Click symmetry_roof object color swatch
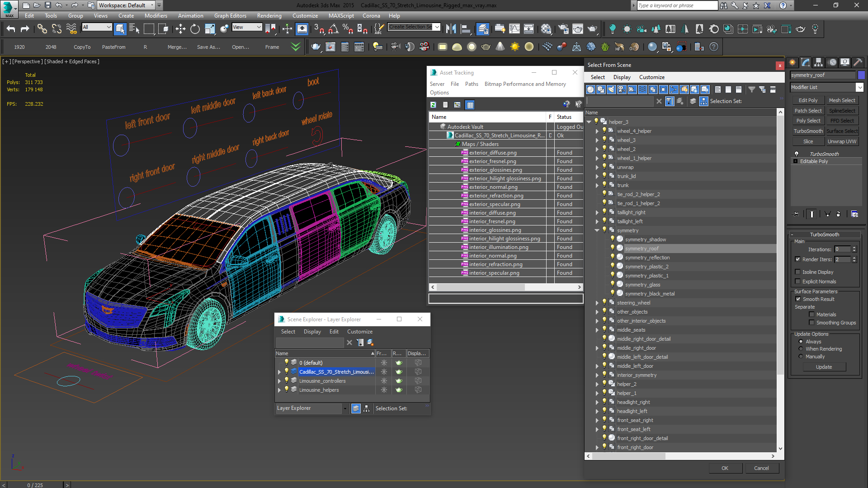 (x=861, y=75)
